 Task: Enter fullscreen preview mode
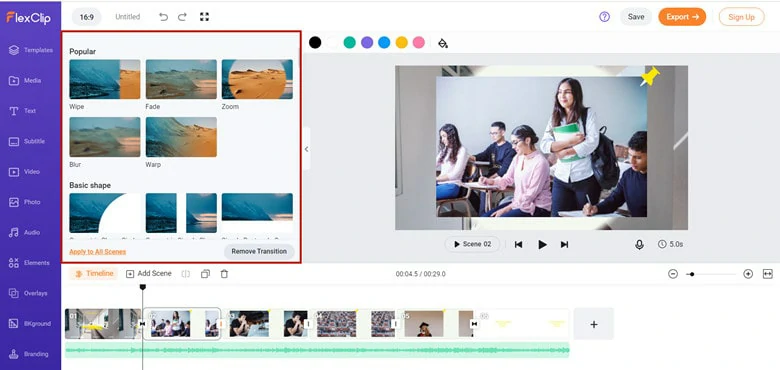(x=204, y=17)
